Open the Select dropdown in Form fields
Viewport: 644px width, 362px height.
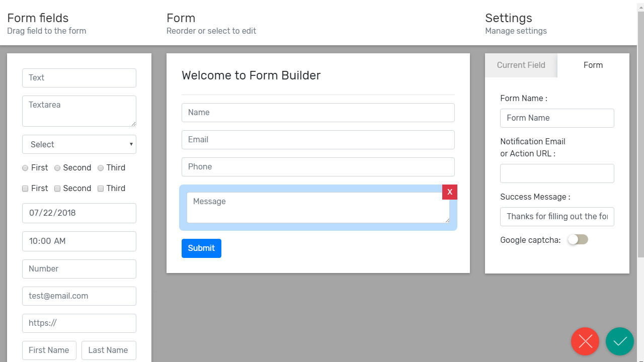pos(79,144)
